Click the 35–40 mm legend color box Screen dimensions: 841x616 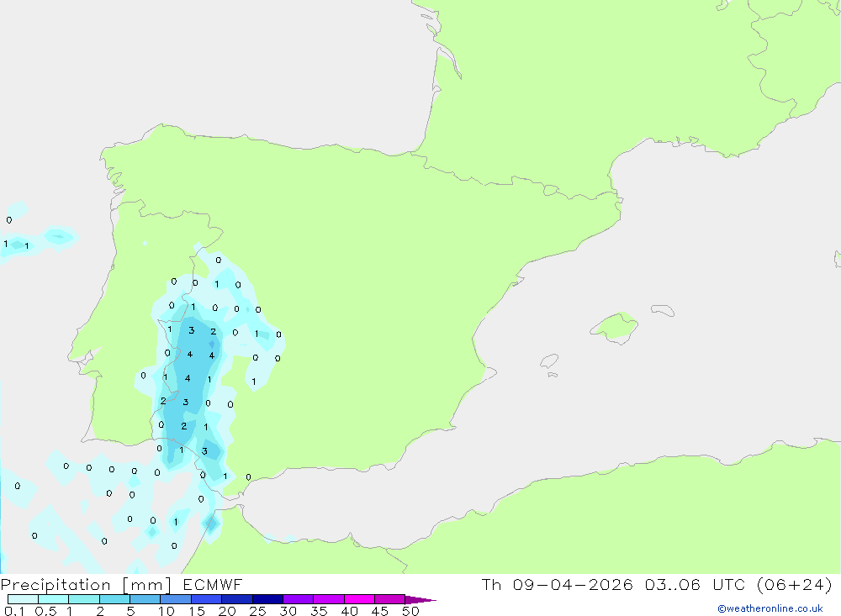[x=329, y=599]
